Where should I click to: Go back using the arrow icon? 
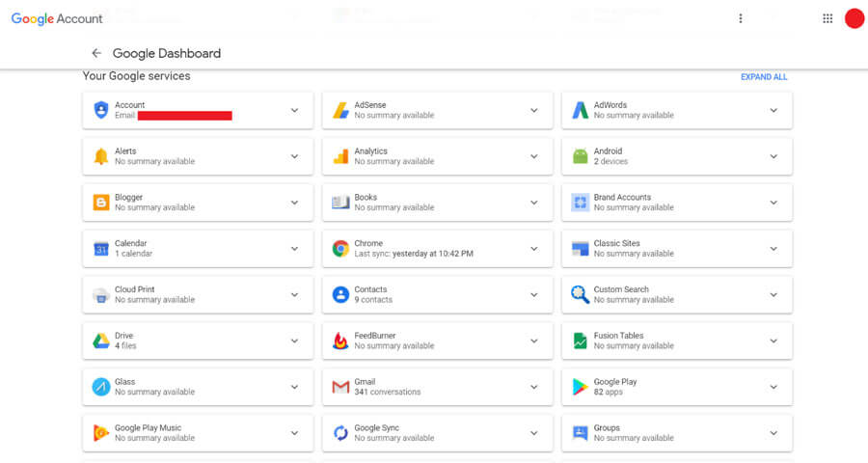pyautogui.click(x=96, y=53)
